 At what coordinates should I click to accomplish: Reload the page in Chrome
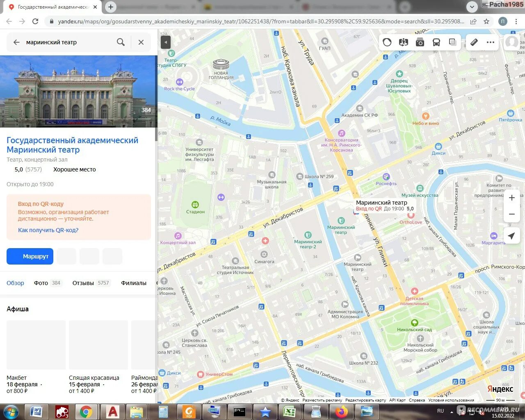click(35, 21)
